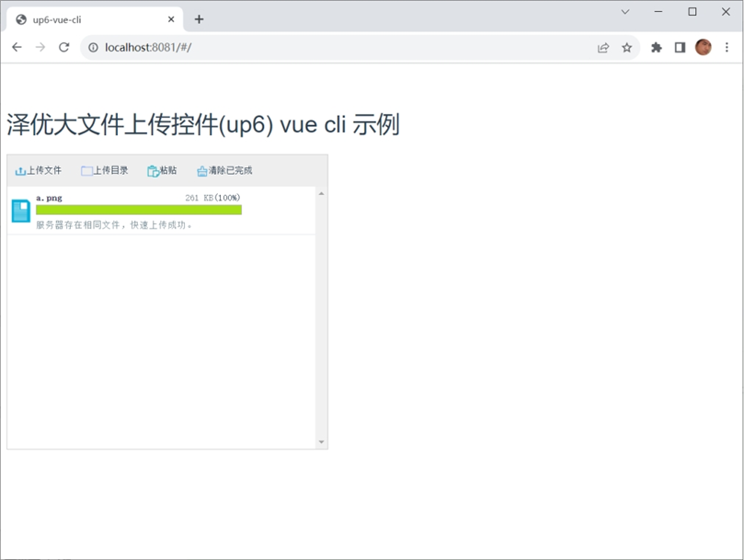This screenshot has width=744, height=560.
Task: Toggle the reload page button
Action: click(x=63, y=47)
